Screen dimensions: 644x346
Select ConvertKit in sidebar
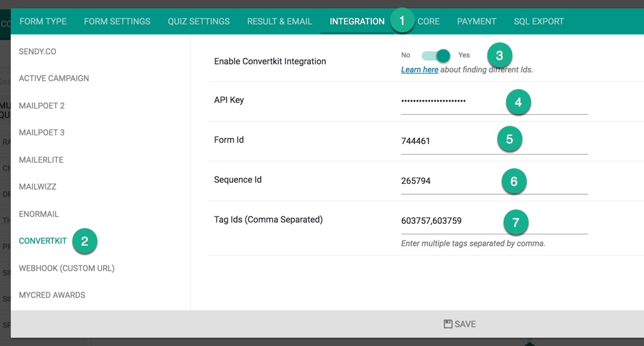coord(42,241)
